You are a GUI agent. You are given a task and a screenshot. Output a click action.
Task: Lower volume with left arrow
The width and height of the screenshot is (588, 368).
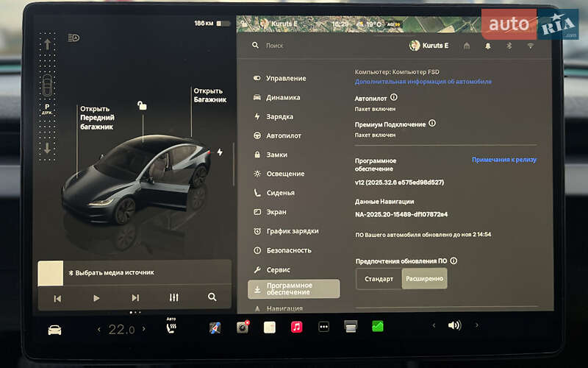[434, 325]
